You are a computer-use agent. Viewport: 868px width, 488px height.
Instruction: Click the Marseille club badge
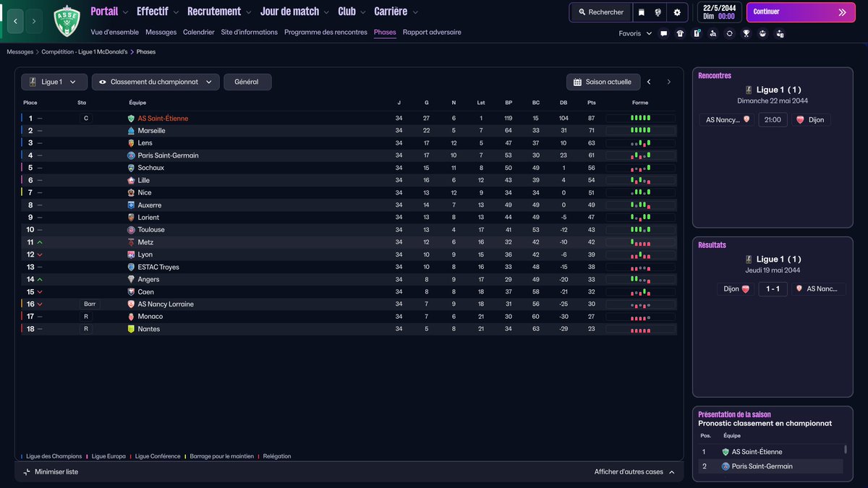coord(131,131)
